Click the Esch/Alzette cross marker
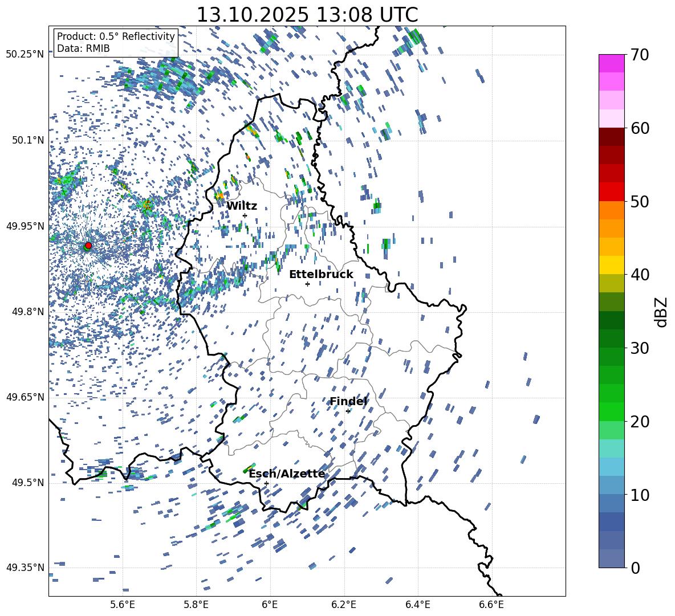 (266, 483)
